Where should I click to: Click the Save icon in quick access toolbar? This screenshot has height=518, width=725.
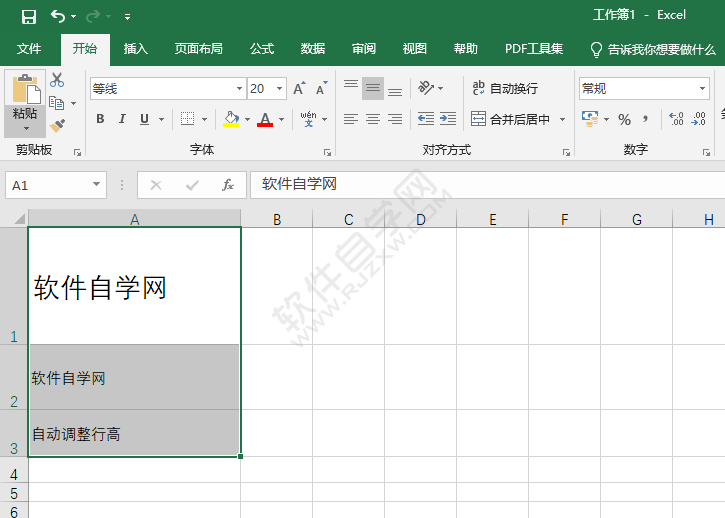point(29,17)
